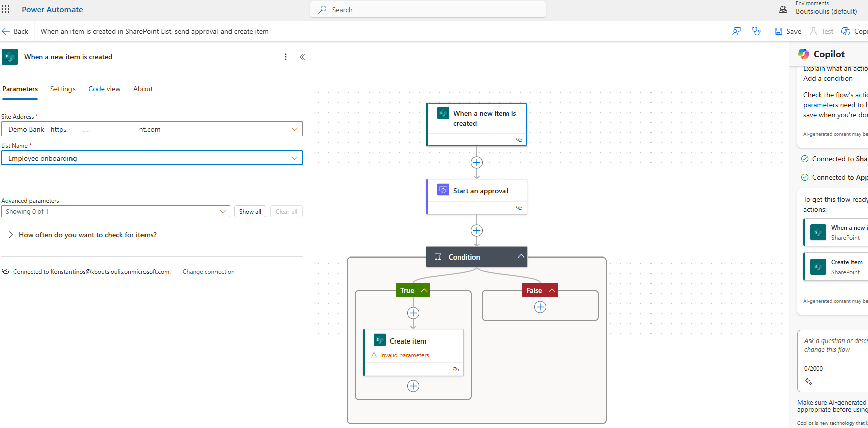This screenshot has height=428, width=868.
Task: Collapse the parameters panel with double chevron
Action: [x=302, y=57]
